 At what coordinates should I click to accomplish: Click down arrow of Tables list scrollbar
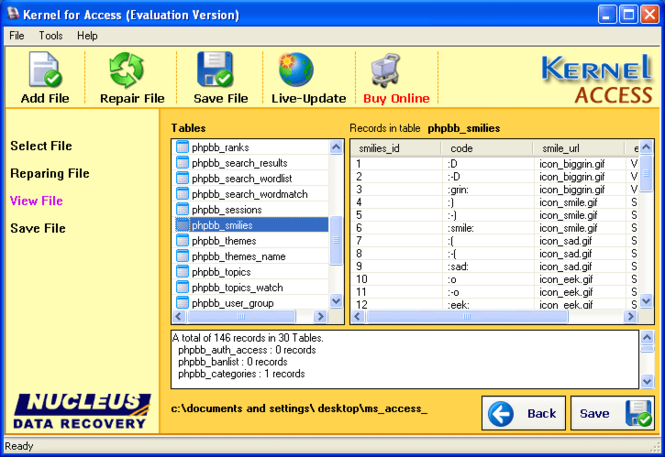click(x=336, y=301)
